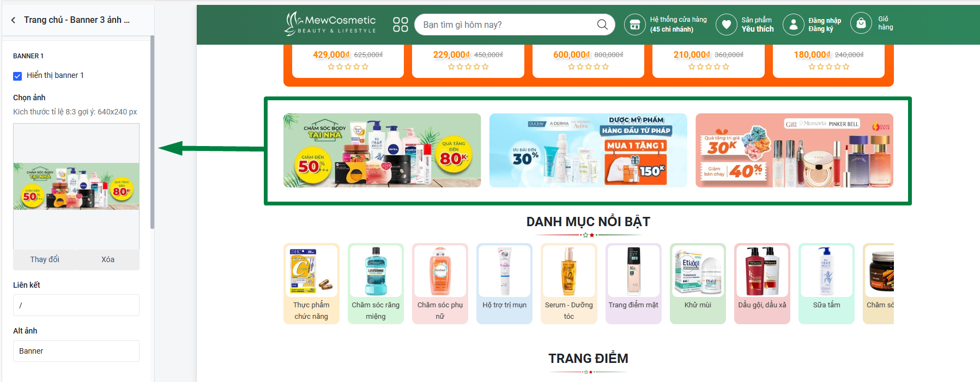Toggle the Hiển thị banner 1 checkbox
980x382 pixels.
click(x=17, y=76)
